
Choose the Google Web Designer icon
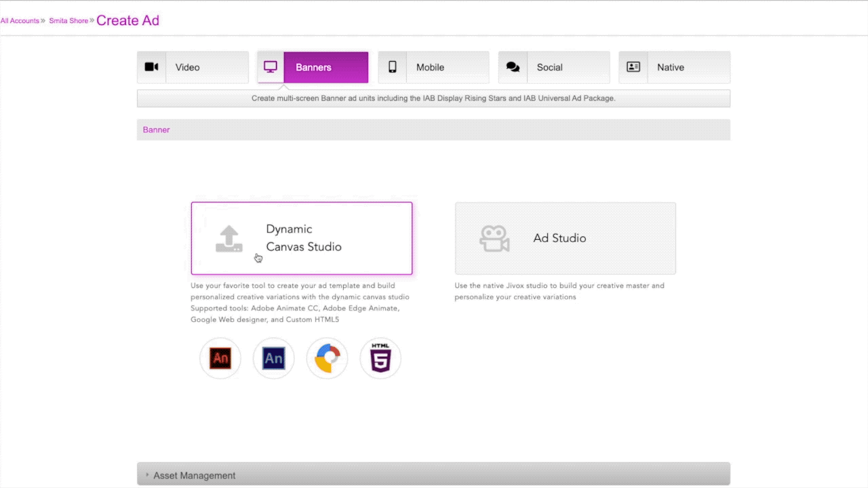coord(327,359)
